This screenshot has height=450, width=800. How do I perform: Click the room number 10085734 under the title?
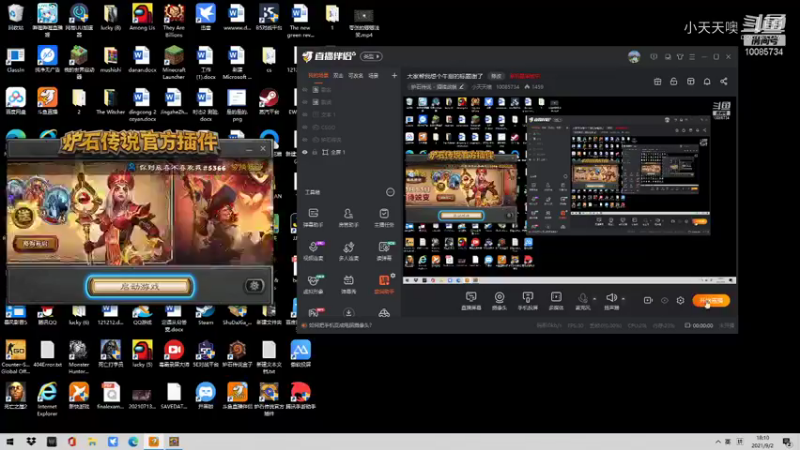point(508,87)
